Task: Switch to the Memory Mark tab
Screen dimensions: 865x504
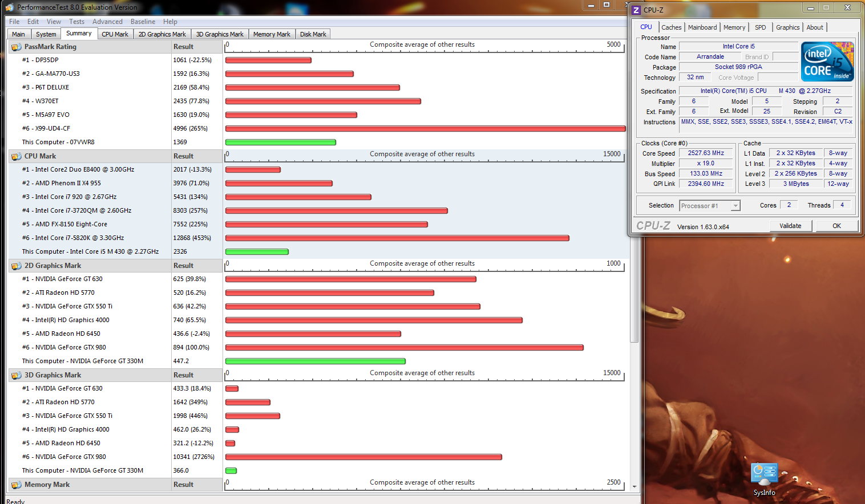Action: (272, 34)
